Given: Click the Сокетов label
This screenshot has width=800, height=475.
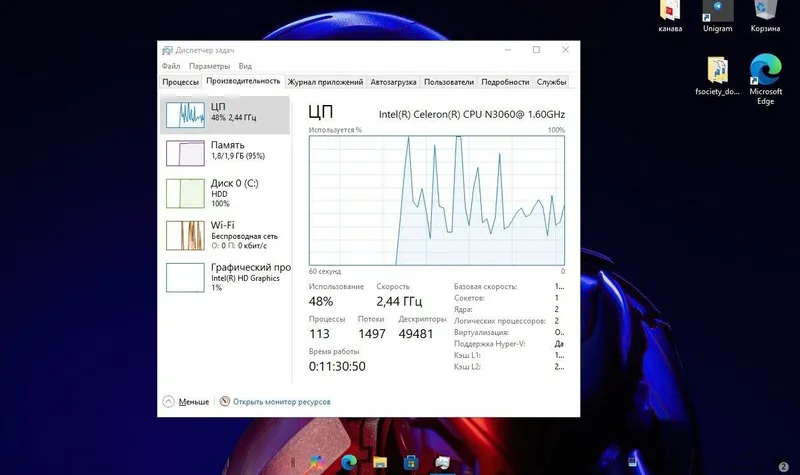Looking at the screenshot, I should (469, 298).
